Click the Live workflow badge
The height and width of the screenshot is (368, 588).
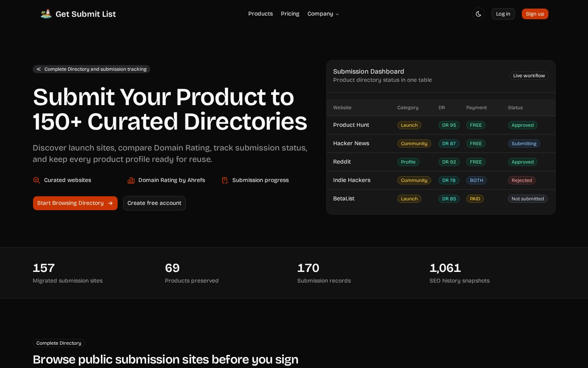[529, 76]
